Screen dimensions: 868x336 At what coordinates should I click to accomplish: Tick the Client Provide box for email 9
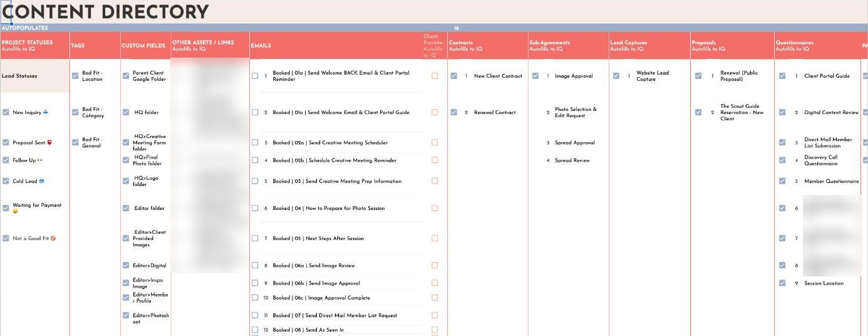click(x=435, y=283)
